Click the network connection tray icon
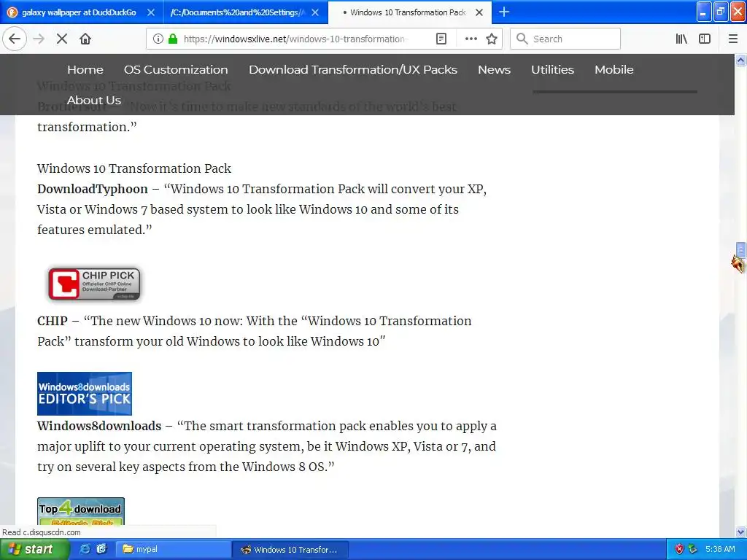This screenshot has height=560, width=747. pyautogui.click(x=693, y=549)
